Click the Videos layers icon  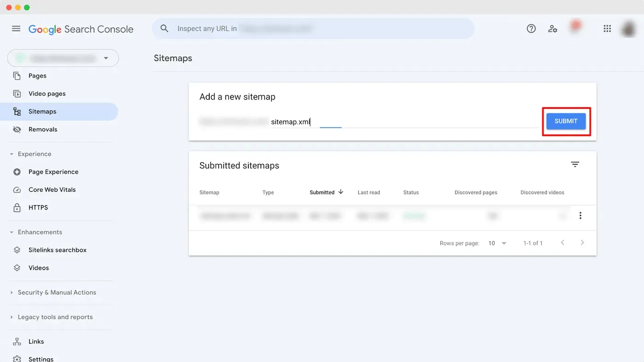tap(17, 268)
